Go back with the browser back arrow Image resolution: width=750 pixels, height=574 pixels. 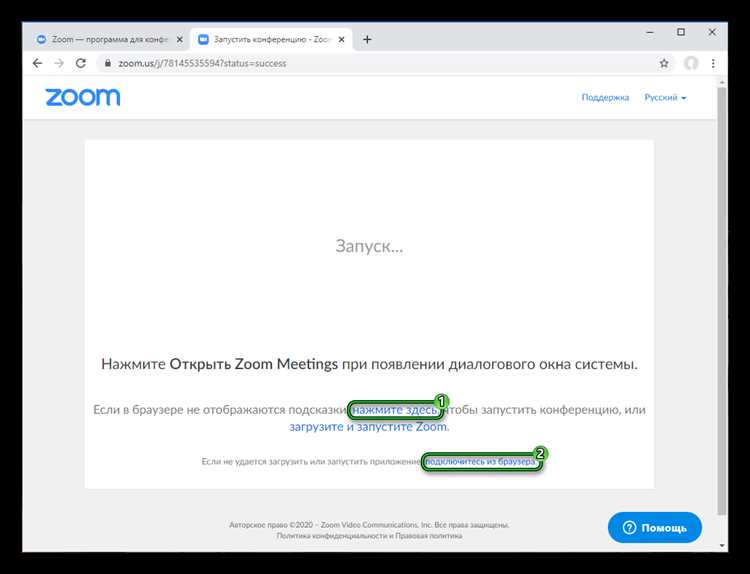coord(37,63)
